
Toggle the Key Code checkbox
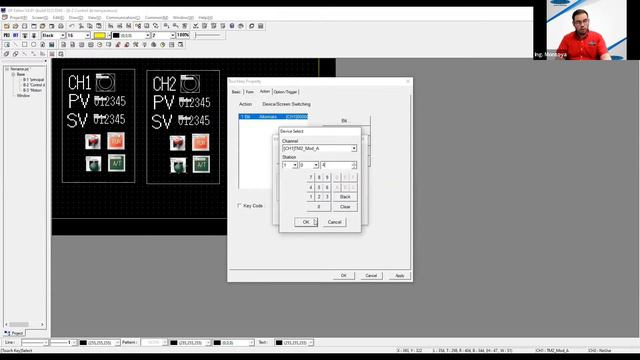240,206
